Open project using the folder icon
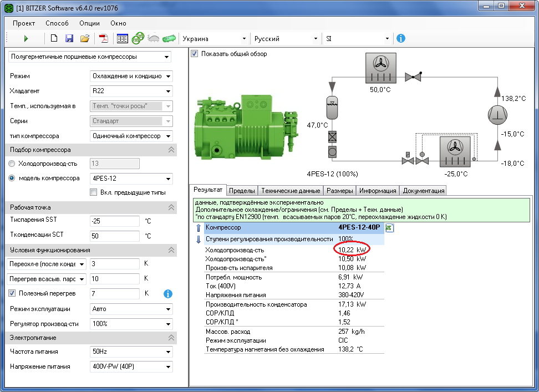This screenshot has width=539, height=392. point(84,38)
